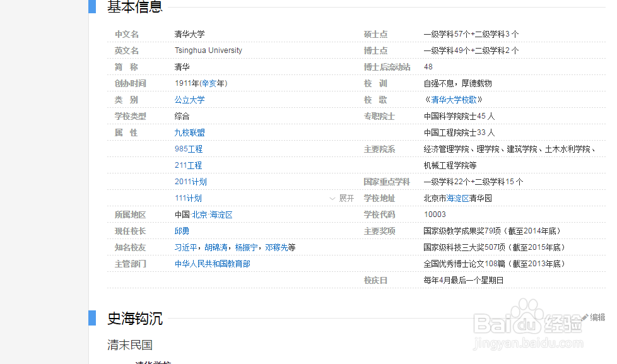Click 中国工程院院士33人 text

[x=459, y=132]
